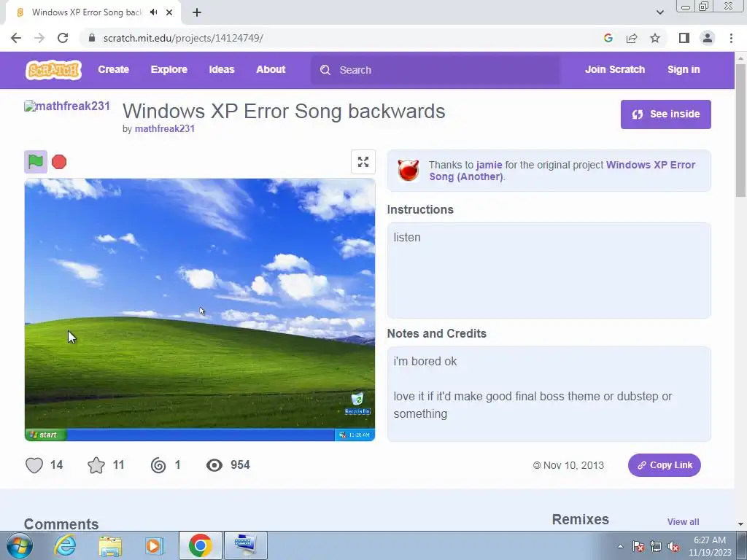Share this page using the share icon

632,38
